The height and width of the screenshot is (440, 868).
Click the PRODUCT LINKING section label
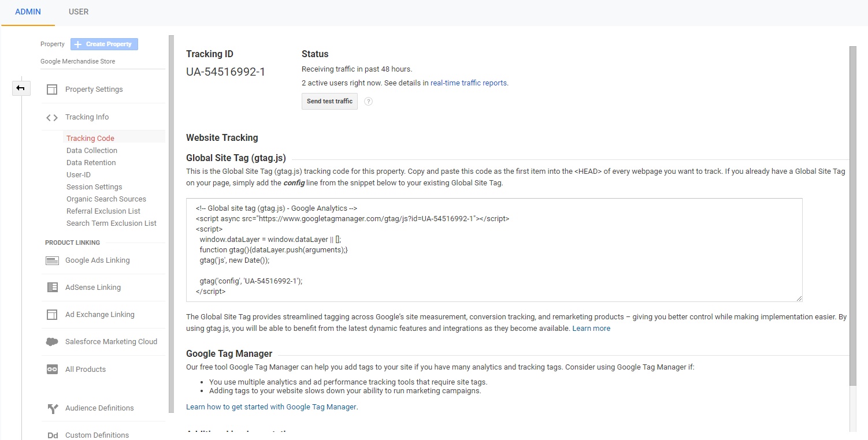pyautogui.click(x=72, y=243)
